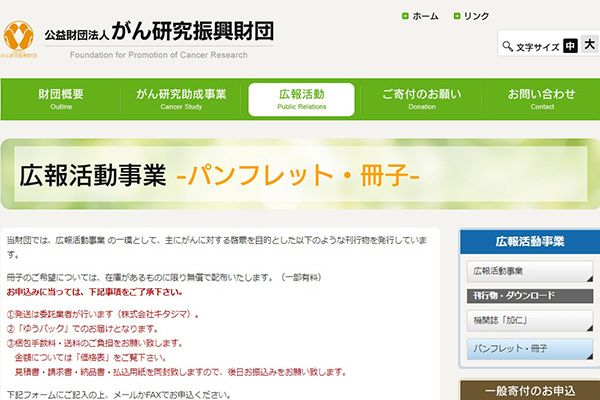Viewport: 600px width, 400px height.
Task: Open the がん研究助成事業 Cancer Study menu
Action: coord(181,99)
